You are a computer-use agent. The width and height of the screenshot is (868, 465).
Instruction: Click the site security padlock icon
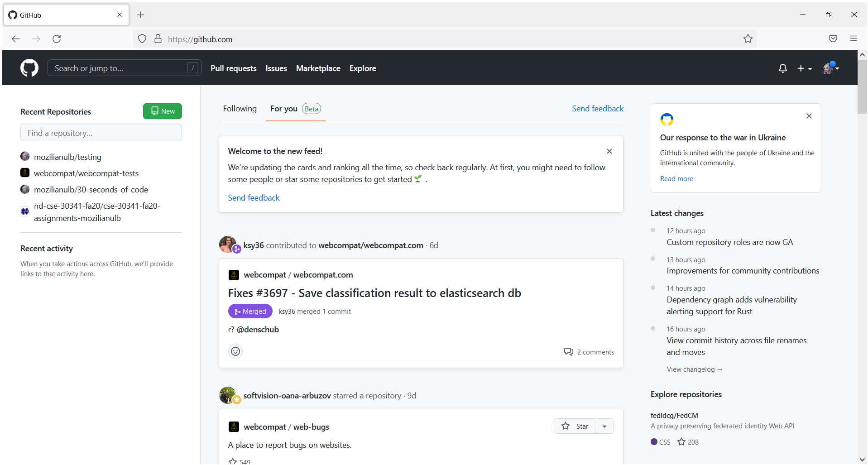click(158, 39)
